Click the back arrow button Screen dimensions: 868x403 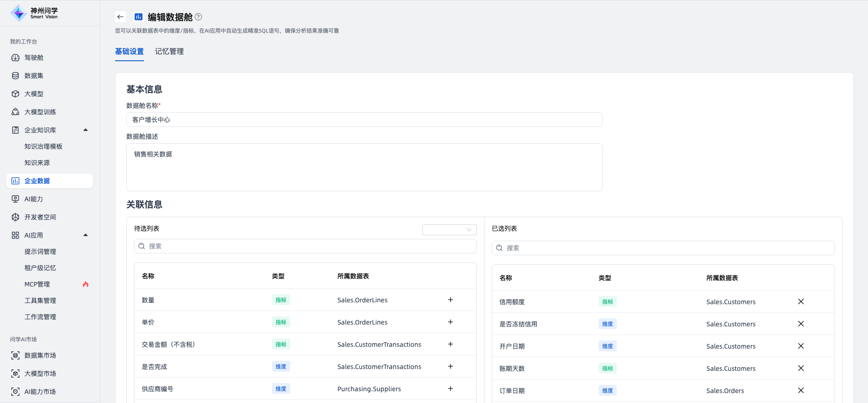[x=120, y=17]
